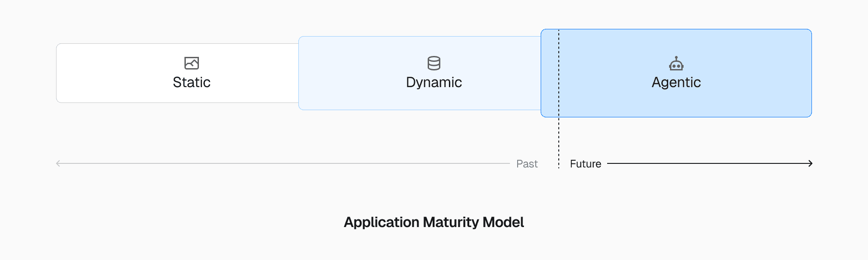Click the dashed line inside the Agentic box

pyautogui.click(x=559, y=72)
